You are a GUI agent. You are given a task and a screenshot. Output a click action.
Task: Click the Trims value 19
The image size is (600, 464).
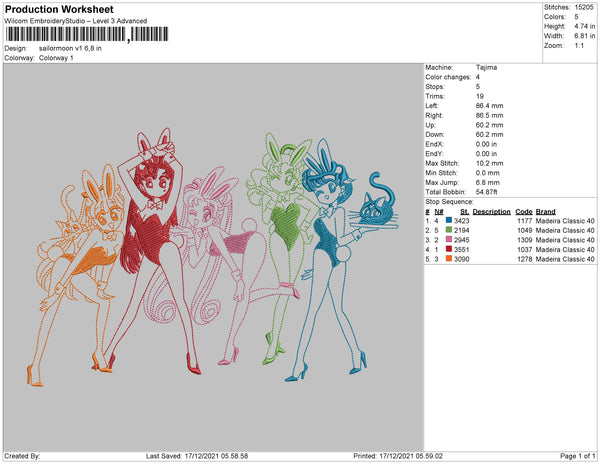(x=480, y=96)
